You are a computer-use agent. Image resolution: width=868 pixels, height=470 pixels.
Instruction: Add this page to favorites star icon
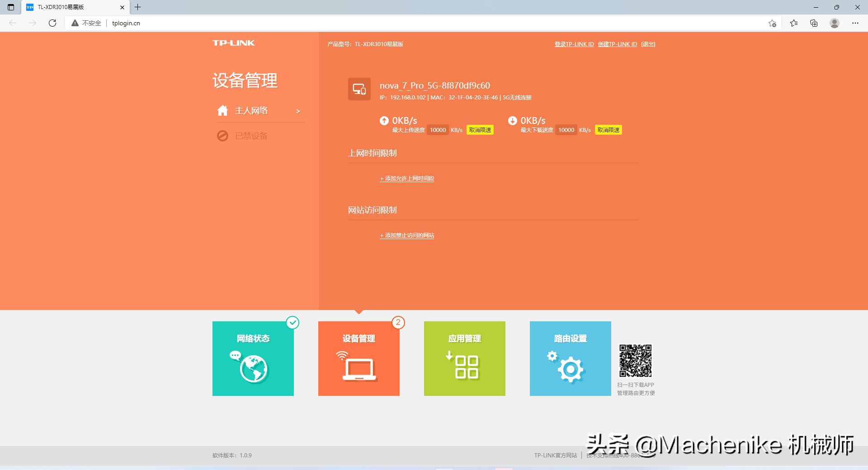point(772,23)
